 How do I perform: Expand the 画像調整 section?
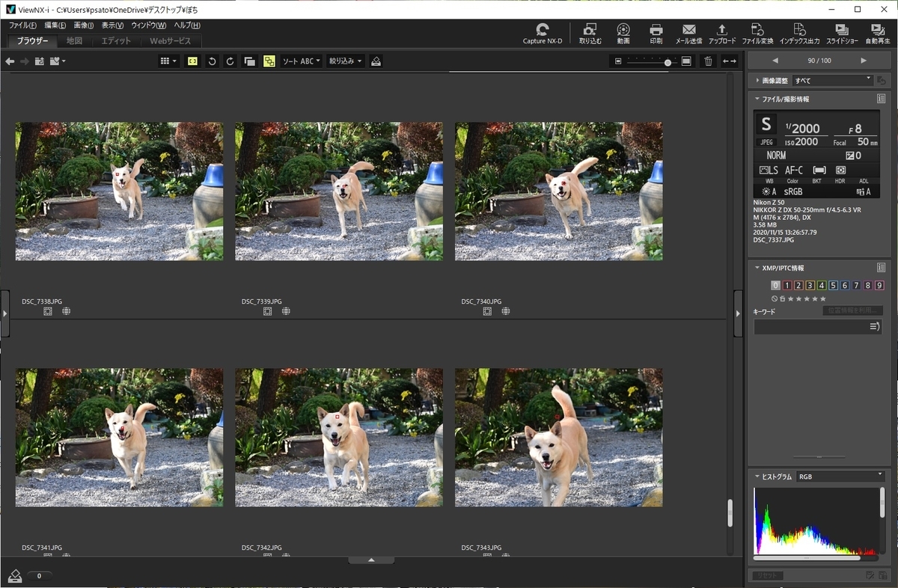(757, 80)
